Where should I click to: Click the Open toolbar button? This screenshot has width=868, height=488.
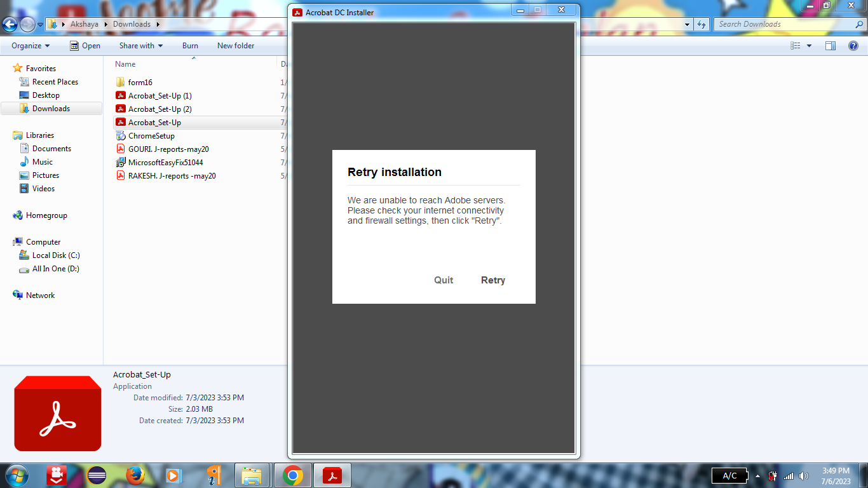click(x=85, y=46)
